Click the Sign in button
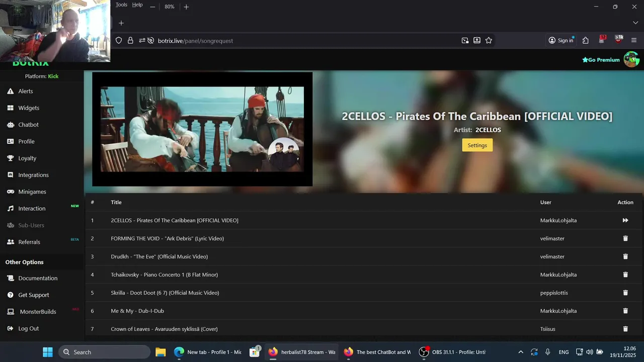The image size is (644, 362). click(x=561, y=40)
